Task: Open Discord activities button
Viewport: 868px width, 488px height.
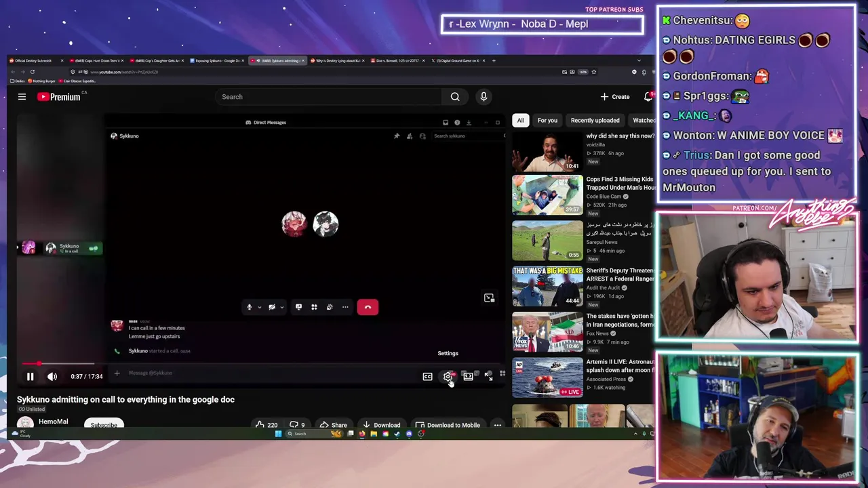Action: [314, 307]
